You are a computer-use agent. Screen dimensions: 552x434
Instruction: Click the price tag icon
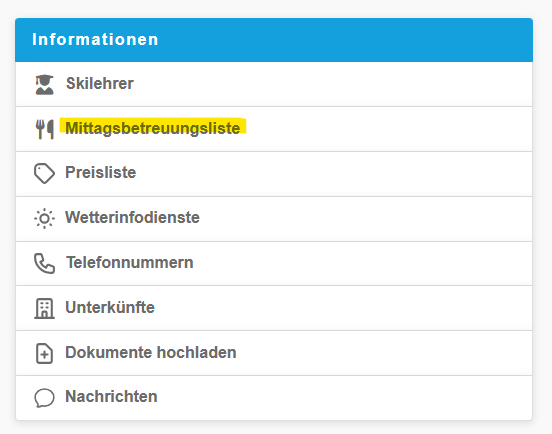pos(44,174)
